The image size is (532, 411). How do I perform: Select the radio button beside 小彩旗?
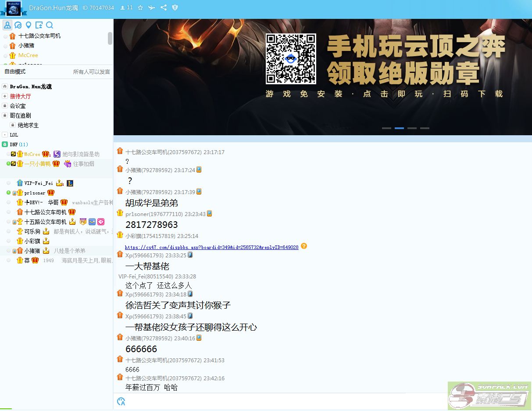click(9, 241)
